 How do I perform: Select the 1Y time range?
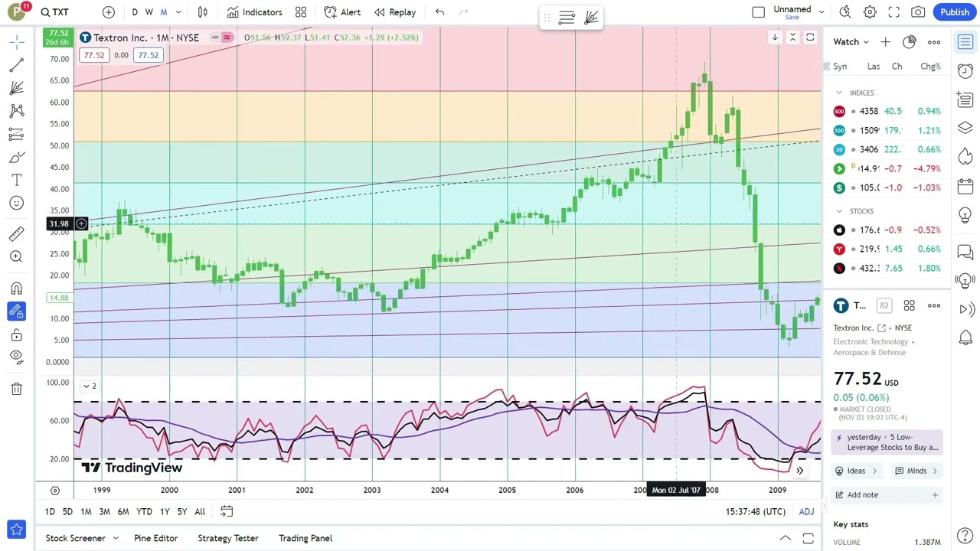coord(164,511)
